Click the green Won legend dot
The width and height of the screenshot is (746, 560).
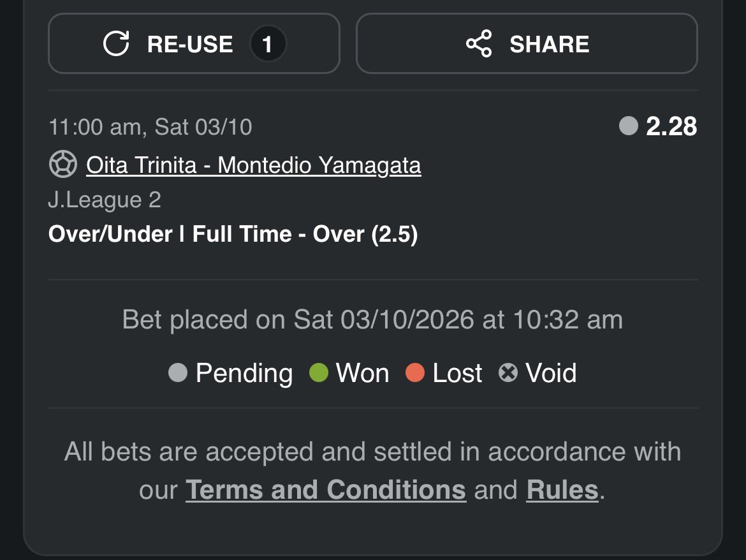[x=319, y=372]
